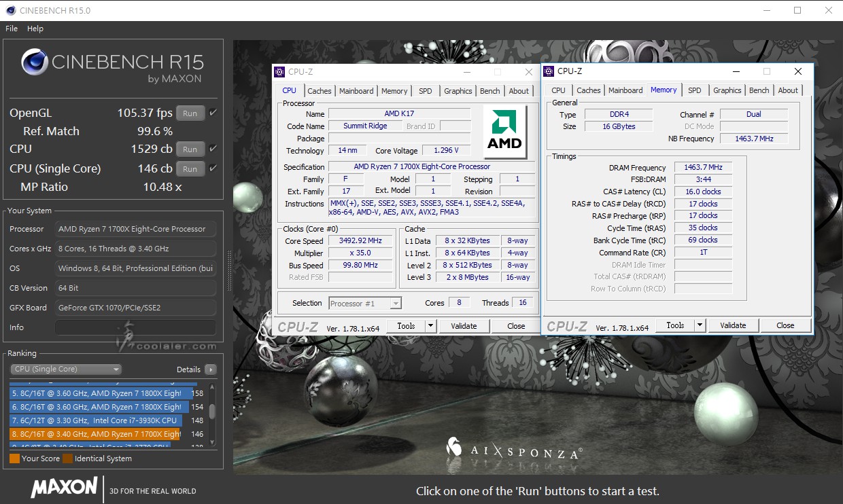This screenshot has height=504, width=843.
Task: Open the File menu in Cinebench
Action: point(12,29)
